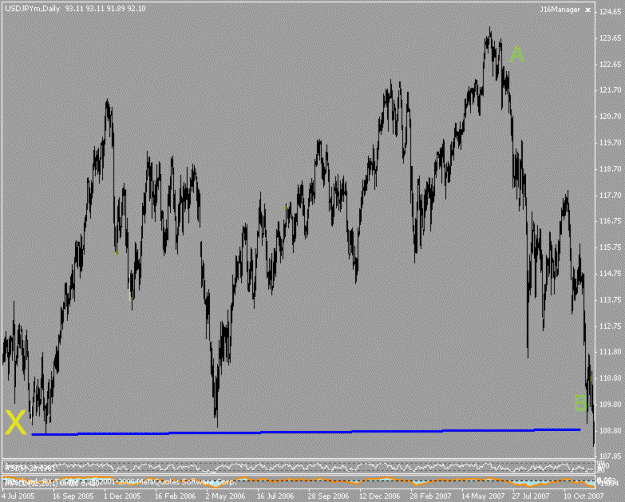Click the 119.70 price axis label

coord(610,143)
